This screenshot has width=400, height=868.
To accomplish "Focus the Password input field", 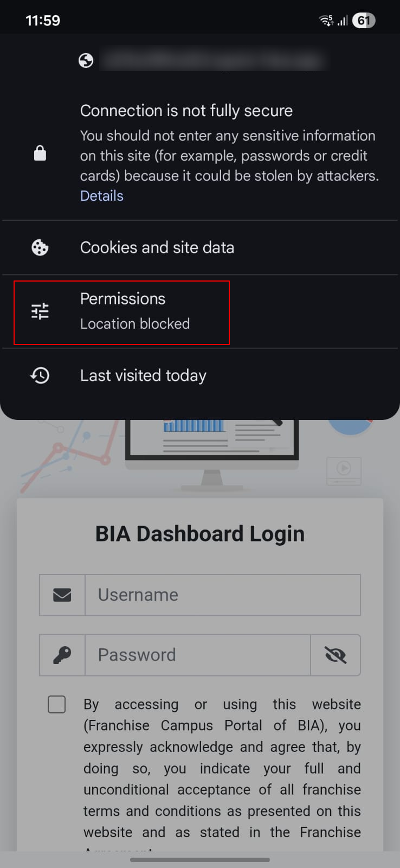I will click(198, 655).
